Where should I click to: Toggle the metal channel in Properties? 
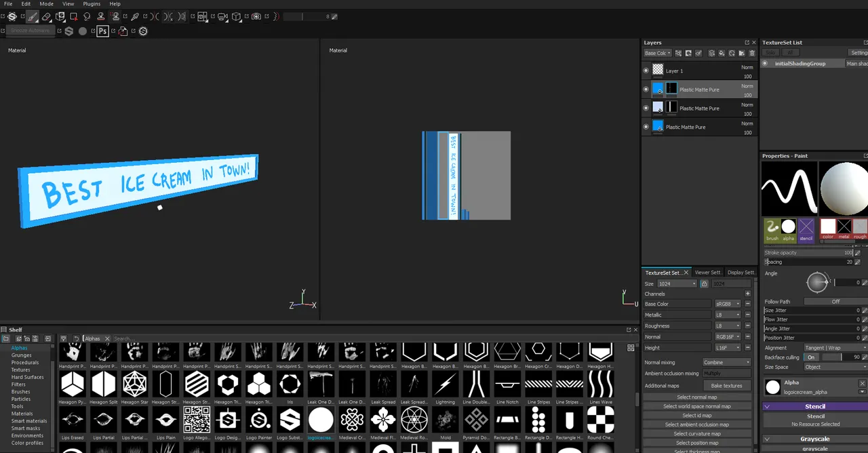click(x=844, y=229)
